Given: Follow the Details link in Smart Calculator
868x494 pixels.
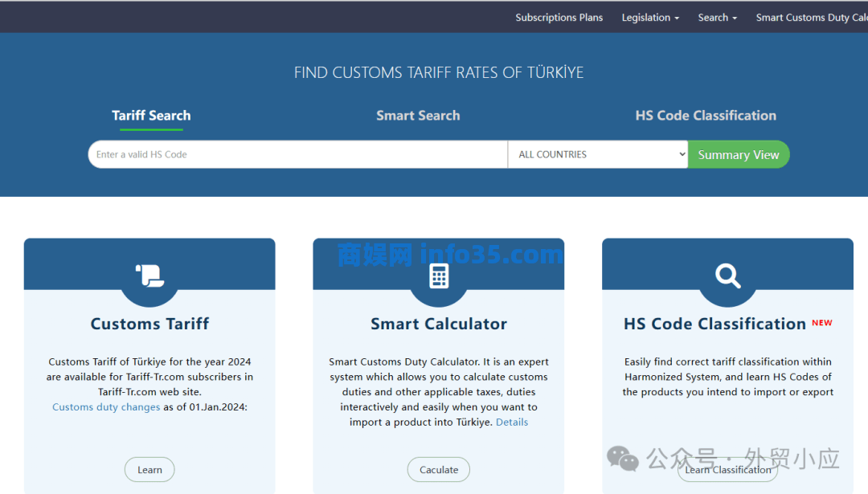Looking at the screenshot, I should point(511,422).
